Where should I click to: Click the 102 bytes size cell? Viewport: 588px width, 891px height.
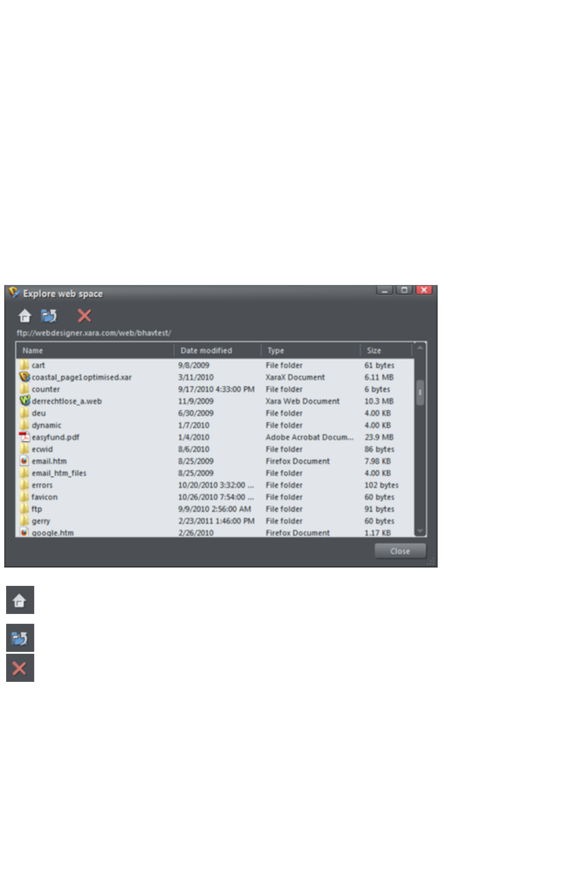pos(381,485)
